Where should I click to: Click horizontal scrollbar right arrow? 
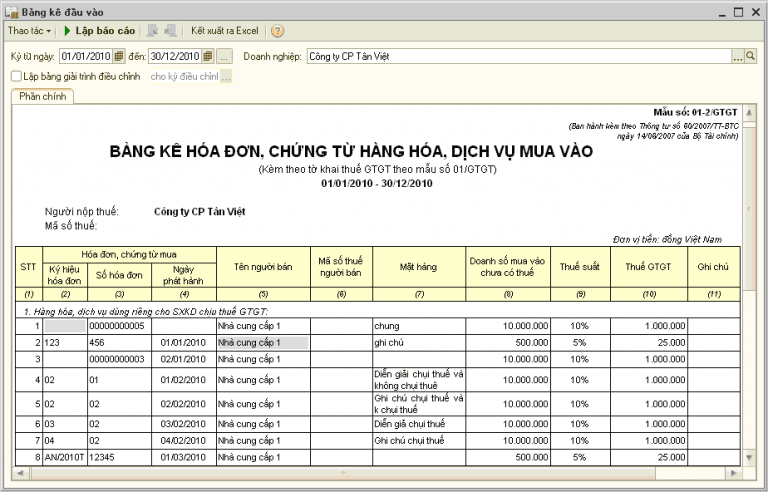click(733, 473)
